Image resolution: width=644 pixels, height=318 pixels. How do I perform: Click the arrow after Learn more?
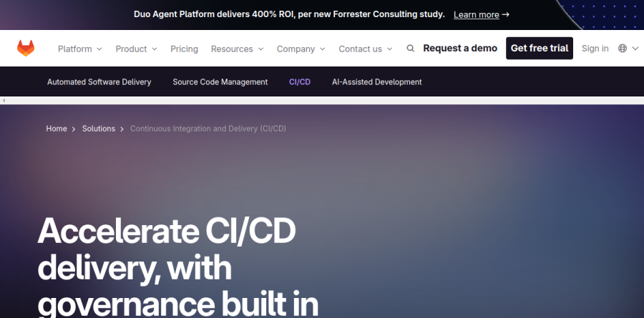tap(506, 15)
